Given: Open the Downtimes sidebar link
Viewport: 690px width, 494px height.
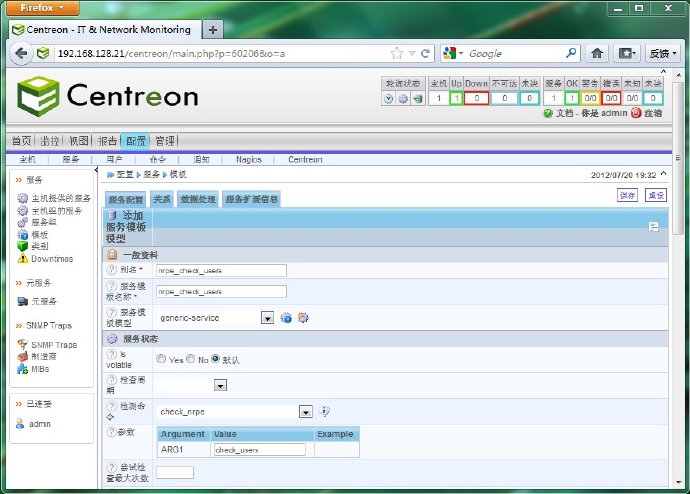Looking at the screenshot, I should 52,259.
